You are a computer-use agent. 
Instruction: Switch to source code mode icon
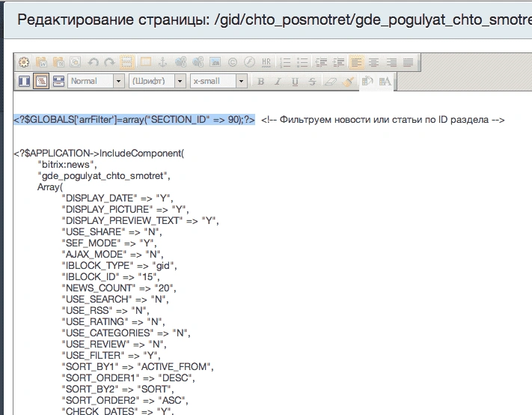41,81
